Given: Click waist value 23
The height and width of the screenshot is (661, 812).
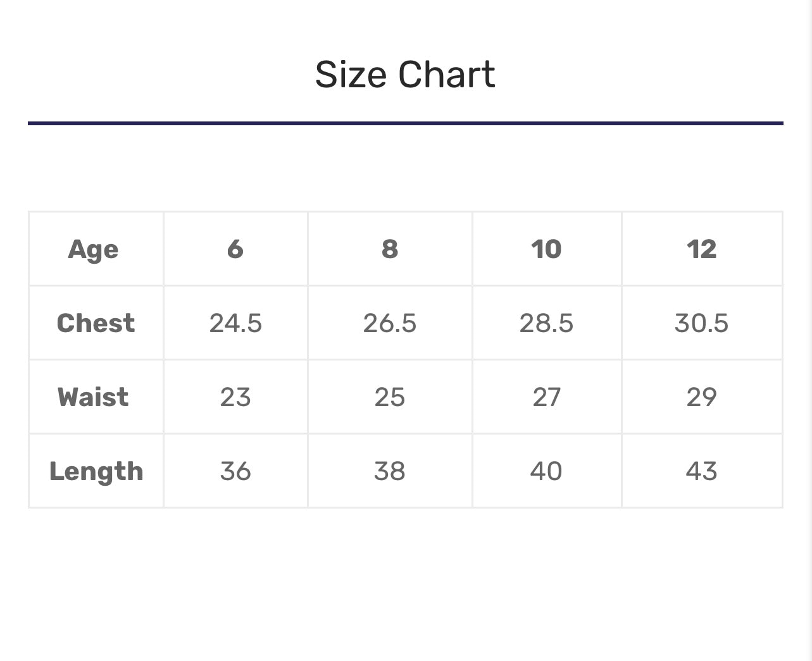Looking at the screenshot, I should point(235,397).
